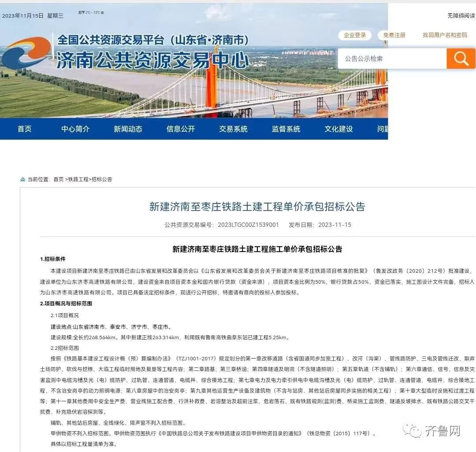Open 无障碍阅读 link
Screen dimensions: 476x452
[461, 15]
